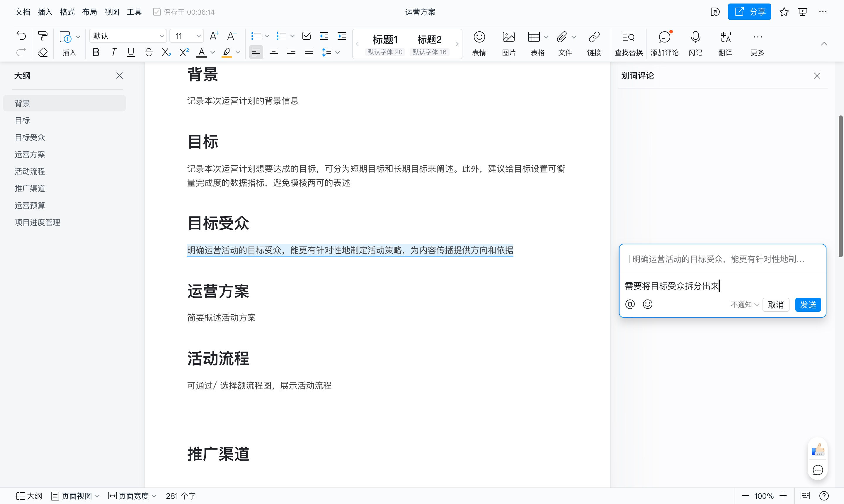Click the 添加评论 comment icon
The width and height of the screenshot is (844, 504).
[664, 37]
